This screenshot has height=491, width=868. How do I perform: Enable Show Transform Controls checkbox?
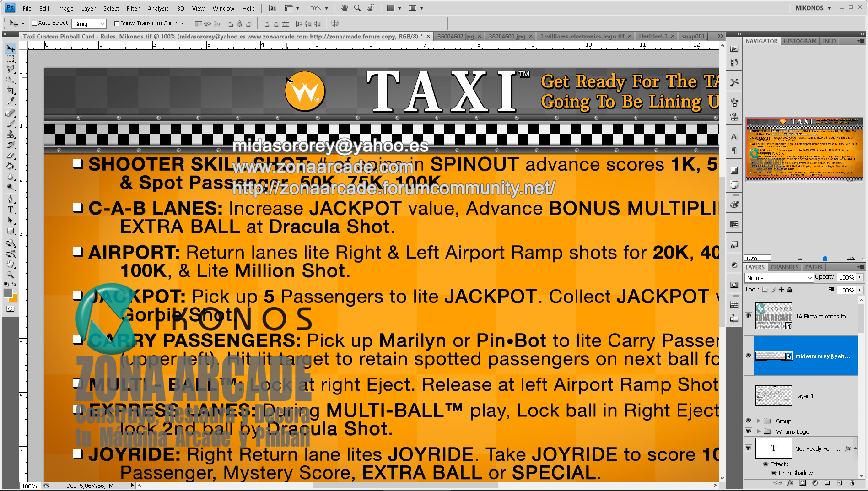[x=117, y=23]
